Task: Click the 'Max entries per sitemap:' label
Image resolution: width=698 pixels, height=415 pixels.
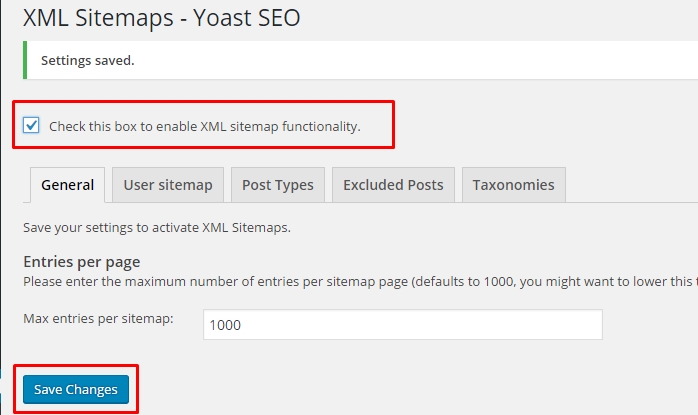Action: pos(98,318)
